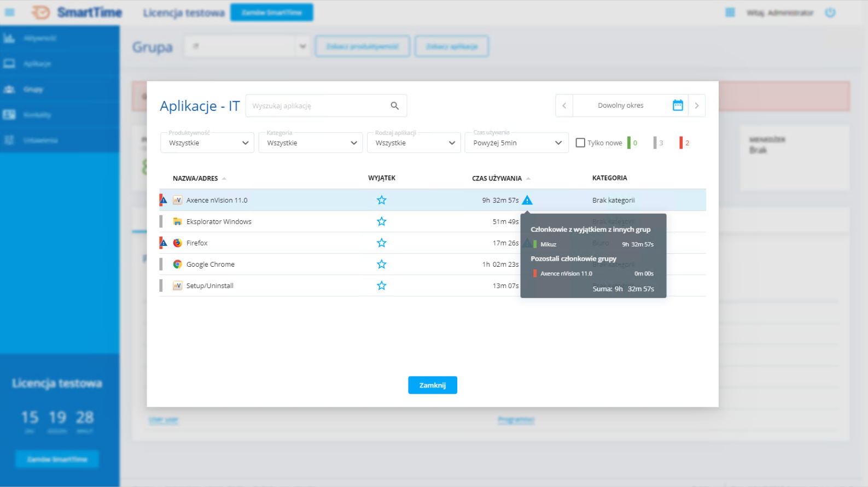Open the calendar date picker icon
Viewport: 868px width, 487px height.
pos(678,105)
